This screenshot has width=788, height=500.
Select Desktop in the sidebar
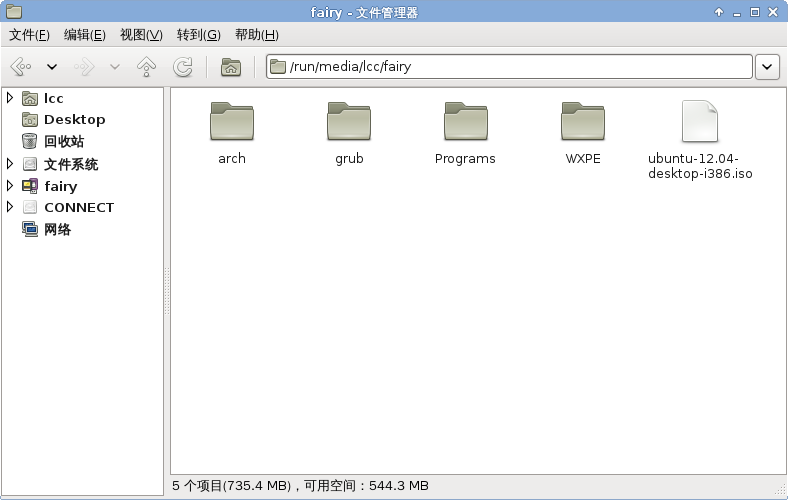tap(75, 120)
